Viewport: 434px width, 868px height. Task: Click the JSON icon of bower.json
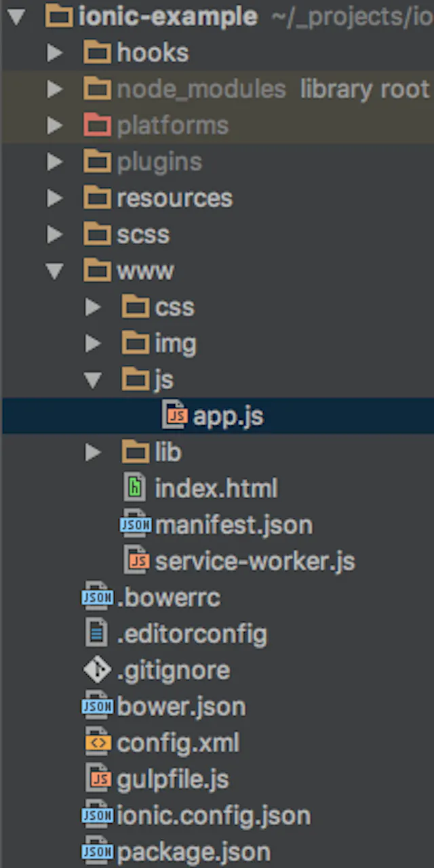click(x=98, y=706)
